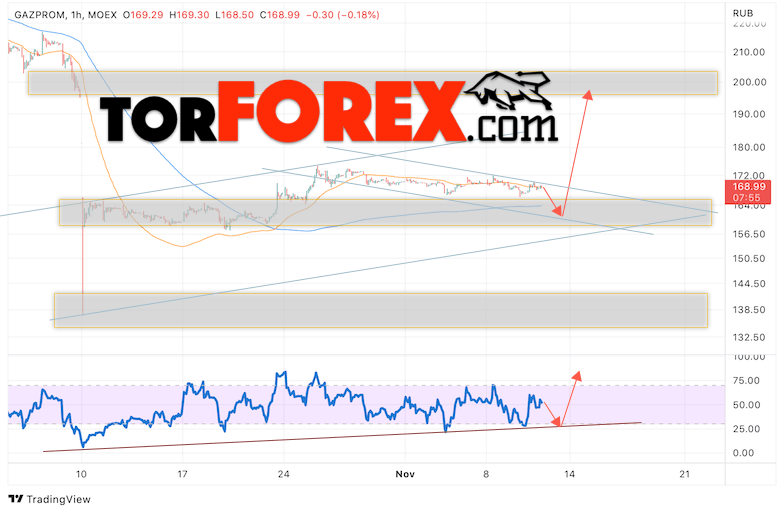Viewport: 784px width, 513px height.
Task: Click the date axis label 24
Action: click(284, 474)
